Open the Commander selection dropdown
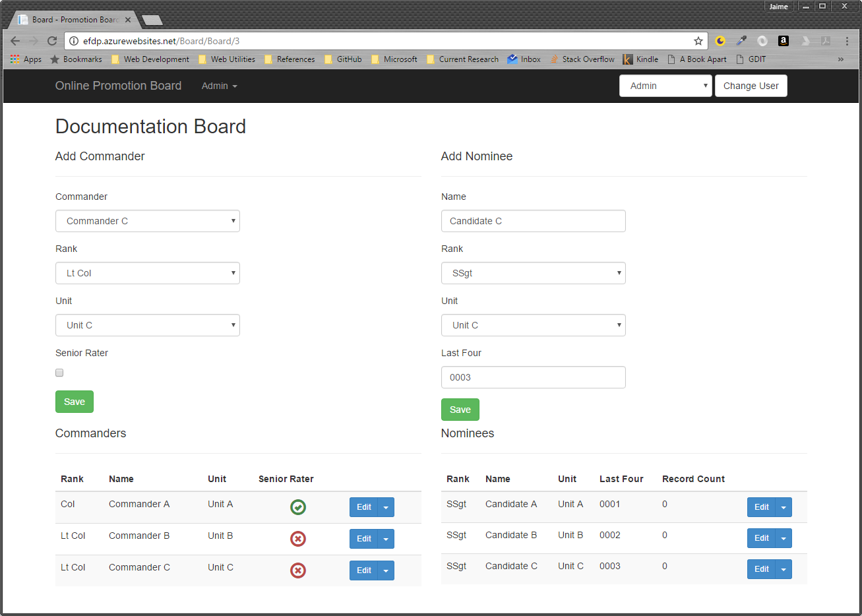The image size is (862, 616). [148, 221]
